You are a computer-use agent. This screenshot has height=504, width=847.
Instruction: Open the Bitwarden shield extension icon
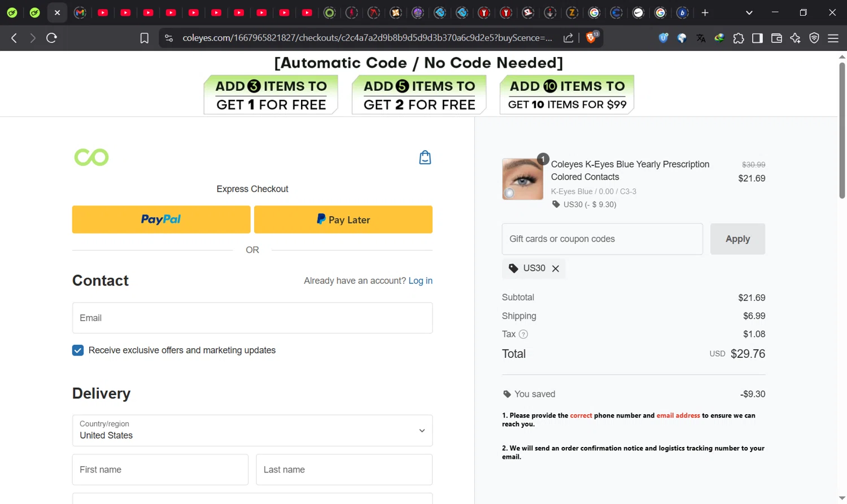663,38
